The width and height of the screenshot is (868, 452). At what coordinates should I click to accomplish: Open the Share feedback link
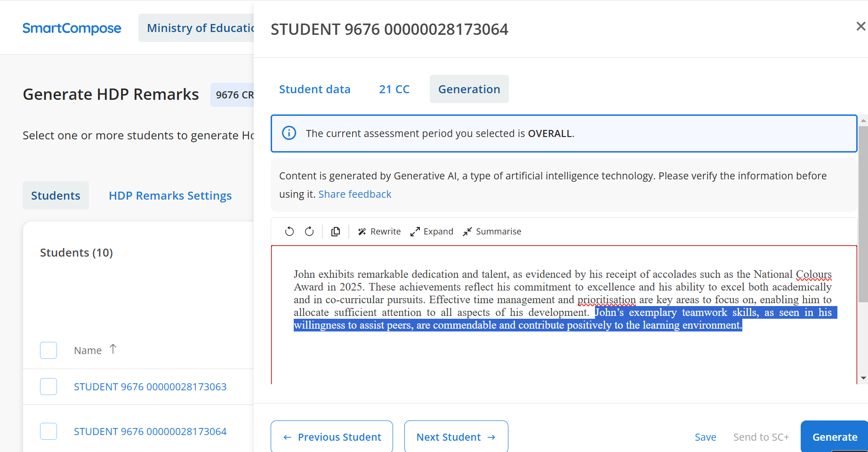coord(354,194)
